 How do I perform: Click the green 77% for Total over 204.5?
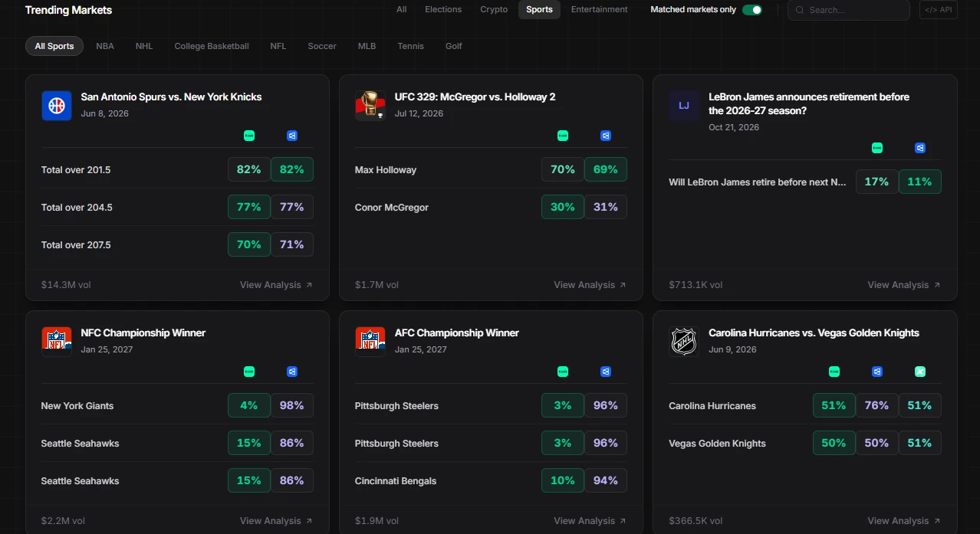(249, 207)
